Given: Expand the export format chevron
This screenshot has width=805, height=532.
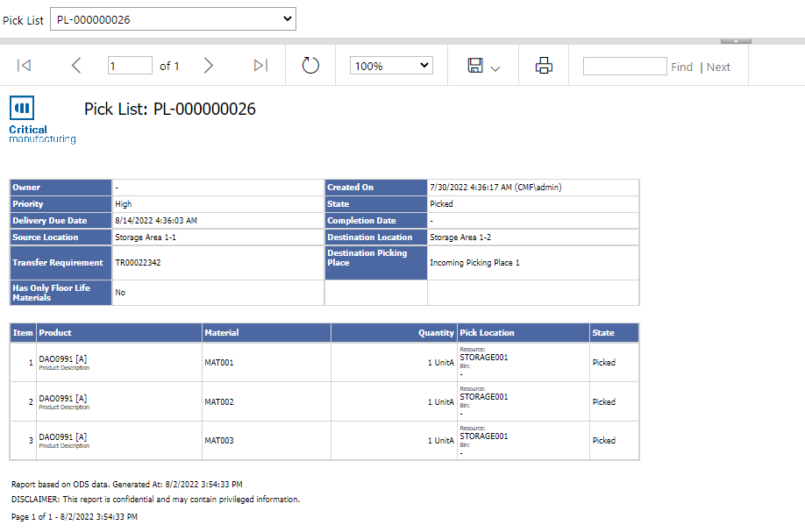Looking at the screenshot, I should pyautogui.click(x=495, y=68).
